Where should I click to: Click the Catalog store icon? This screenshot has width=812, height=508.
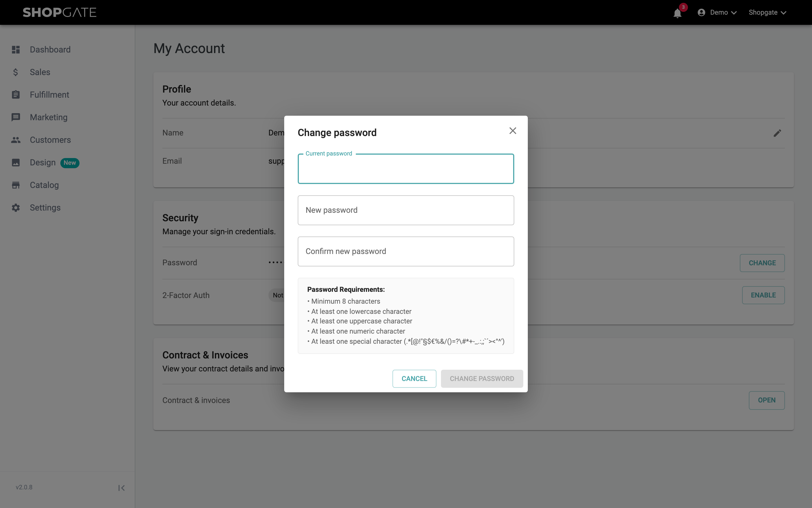pyautogui.click(x=16, y=185)
